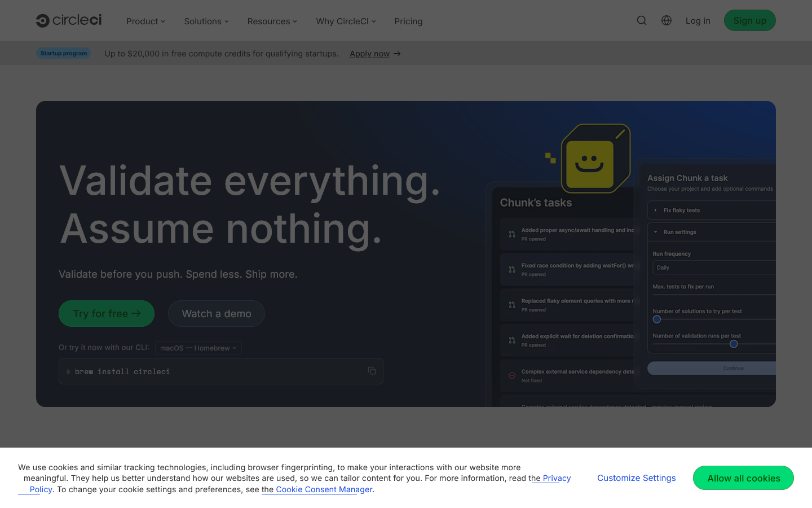The width and height of the screenshot is (812, 508).
Task: Click the 'Validate everything. Assume nothing.' headline
Action: pyautogui.click(x=249, y=204)
